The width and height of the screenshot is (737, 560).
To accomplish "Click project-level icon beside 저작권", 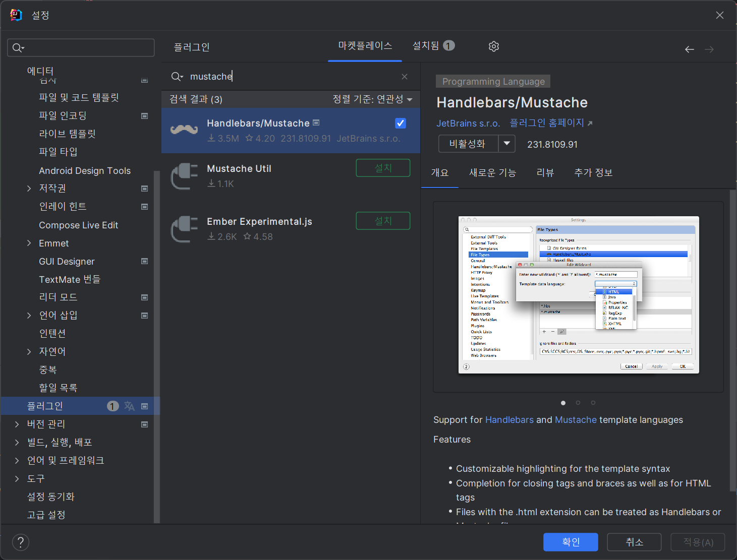I will coord(145,189).
